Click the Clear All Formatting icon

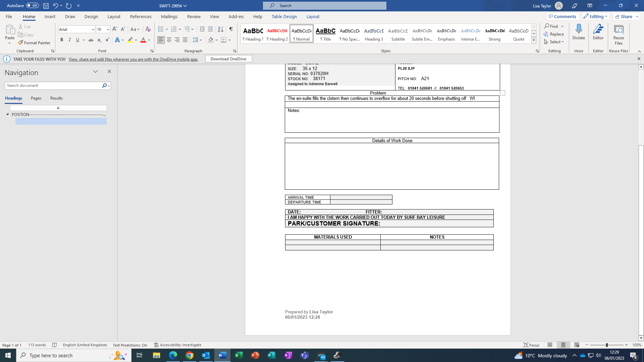coord(148,29)
